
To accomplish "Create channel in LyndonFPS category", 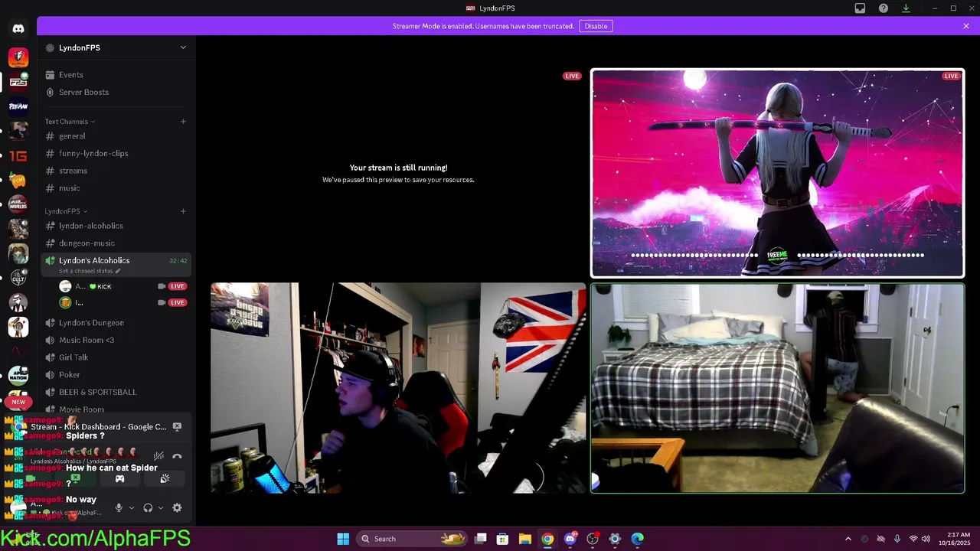I will pyautogui.click(x=183, y=211).
